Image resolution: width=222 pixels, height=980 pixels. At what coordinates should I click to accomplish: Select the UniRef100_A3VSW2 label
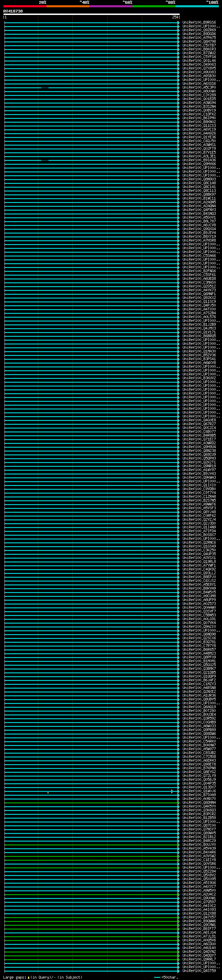coord(199,856)
